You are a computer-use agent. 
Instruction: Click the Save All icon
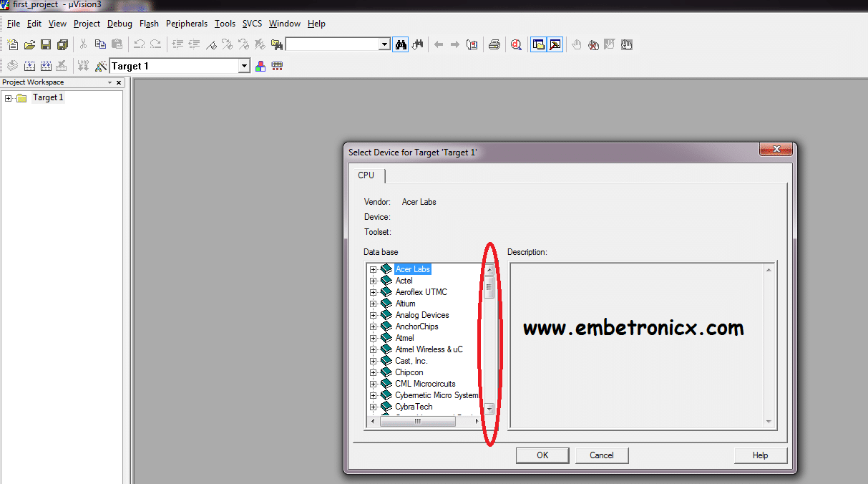coord(62,44)
